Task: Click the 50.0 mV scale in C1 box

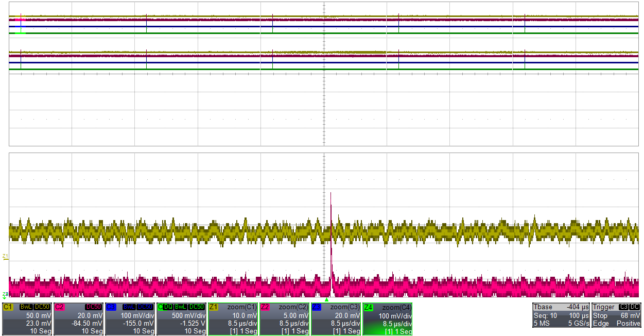Action: point(39,315)
